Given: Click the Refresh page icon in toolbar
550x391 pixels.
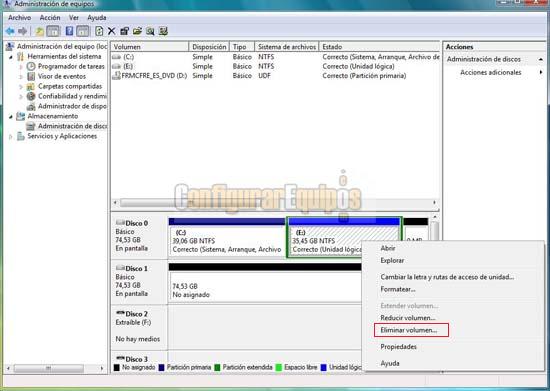Looking at the screenshot, I should 99,31.
